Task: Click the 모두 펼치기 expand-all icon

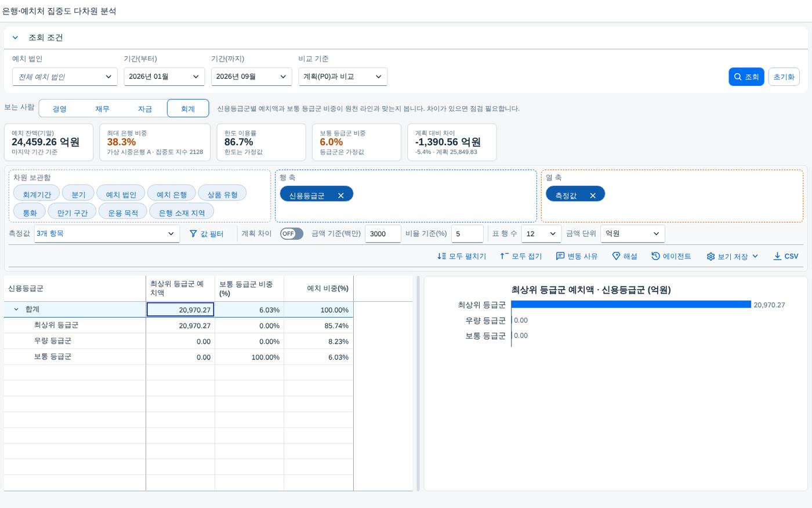Action: [x=441, y=256]
